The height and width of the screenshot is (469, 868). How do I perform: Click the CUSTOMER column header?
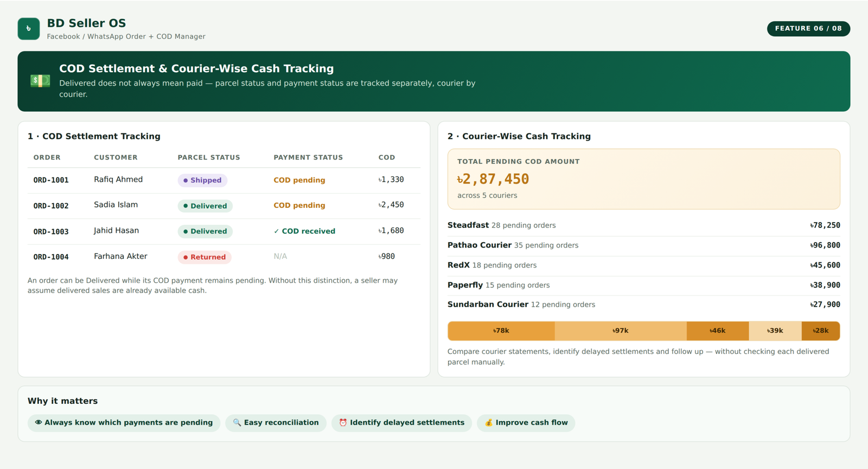coord(116,157)
